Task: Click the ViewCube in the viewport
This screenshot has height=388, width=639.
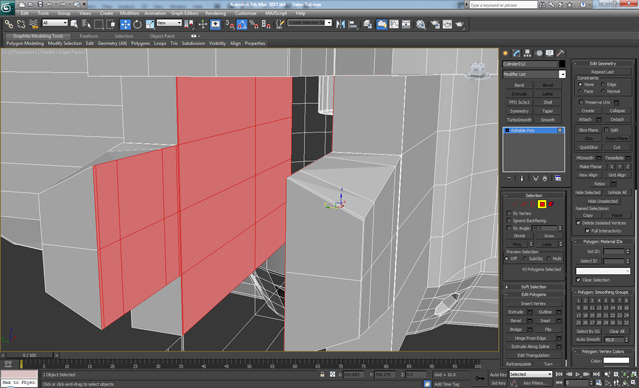Action: [476, 71]
